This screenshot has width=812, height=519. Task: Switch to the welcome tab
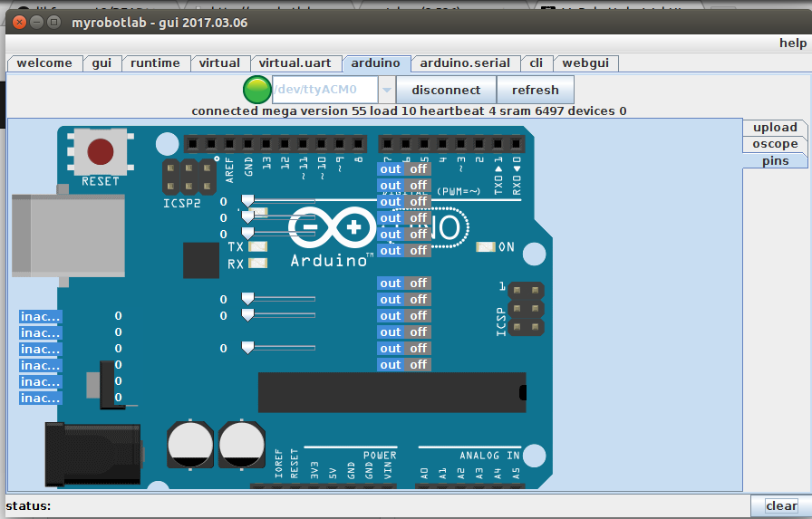44,63
